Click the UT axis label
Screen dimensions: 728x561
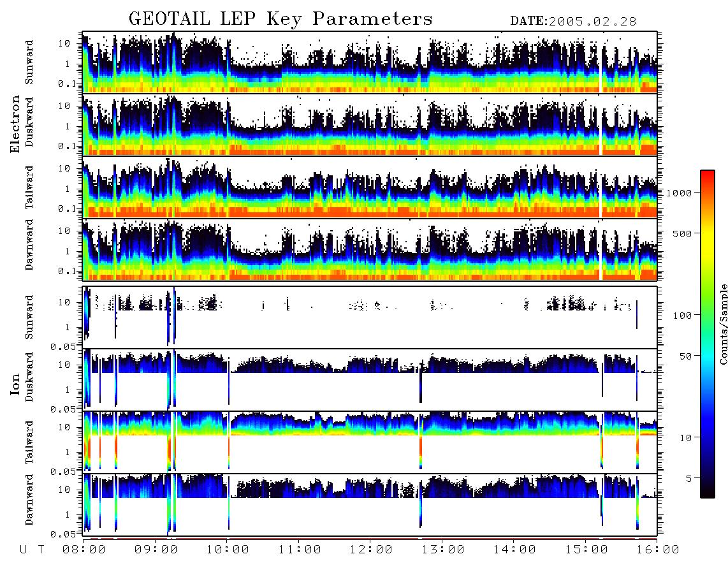pyautogui.click(x=32, y=550)
